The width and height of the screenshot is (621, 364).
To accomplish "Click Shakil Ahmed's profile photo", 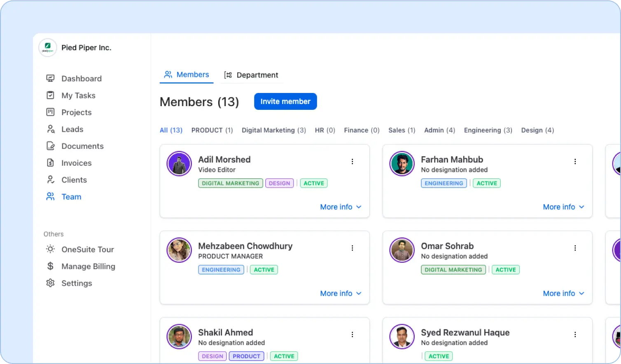I will pyautogui.click(x=179, y=336).
